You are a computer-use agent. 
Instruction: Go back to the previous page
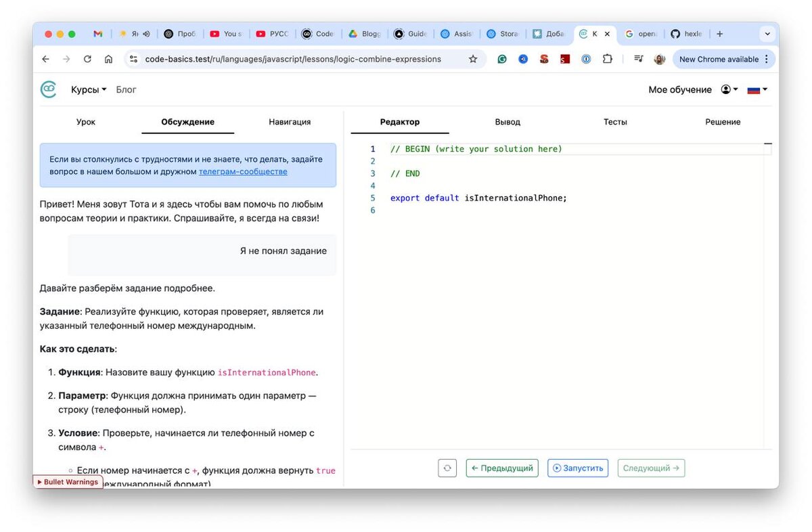[x=45, y=59]
